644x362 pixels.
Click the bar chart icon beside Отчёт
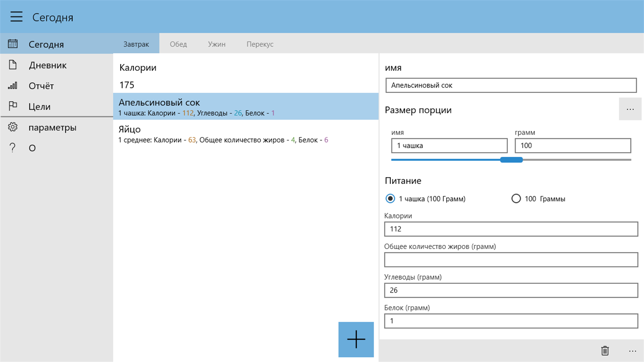click(13, 86)
